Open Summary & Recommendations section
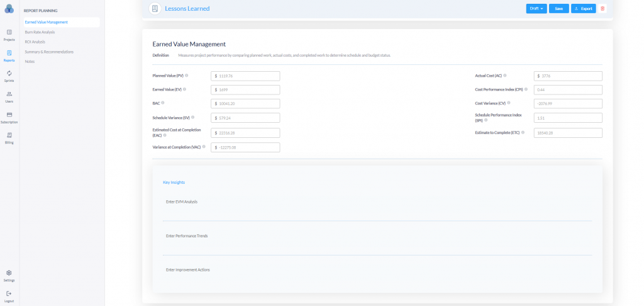The width and height of the screenshot is (644, 306). pyautogui.click(x=49, y=52)
